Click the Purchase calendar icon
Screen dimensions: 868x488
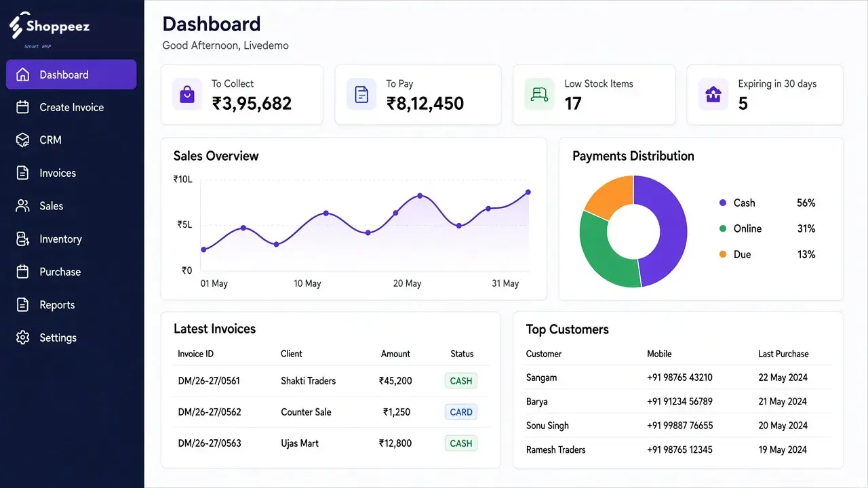(23, 272)
